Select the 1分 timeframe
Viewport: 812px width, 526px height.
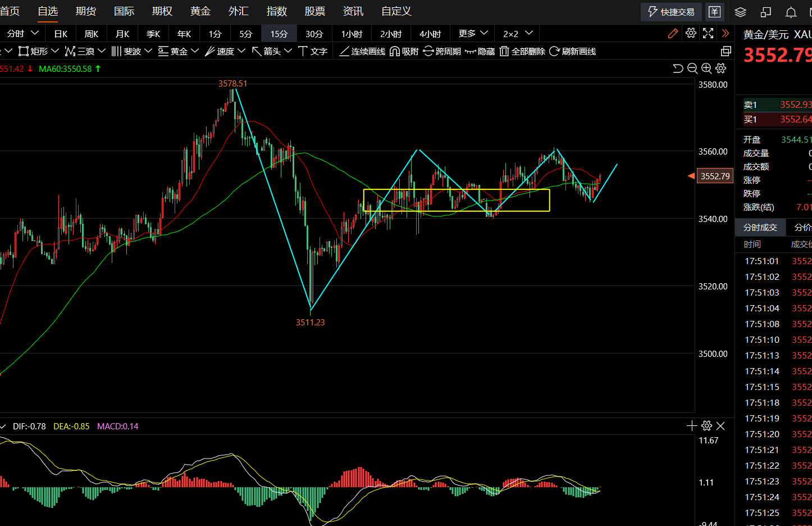point(215,34)
